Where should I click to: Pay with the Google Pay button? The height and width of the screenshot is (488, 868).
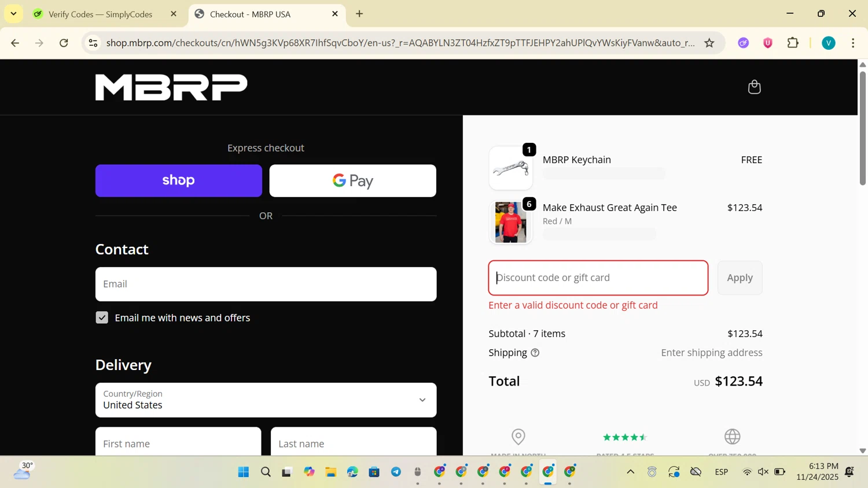click(353, 180)
